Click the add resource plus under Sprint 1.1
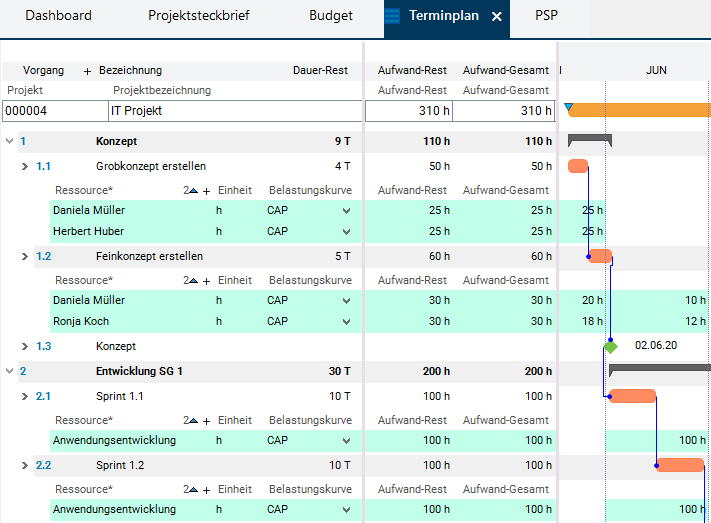 tap(207, 421)
